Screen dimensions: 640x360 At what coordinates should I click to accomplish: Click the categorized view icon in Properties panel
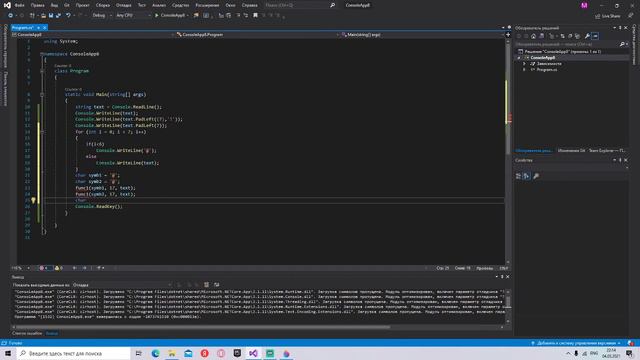pos(518,176)
